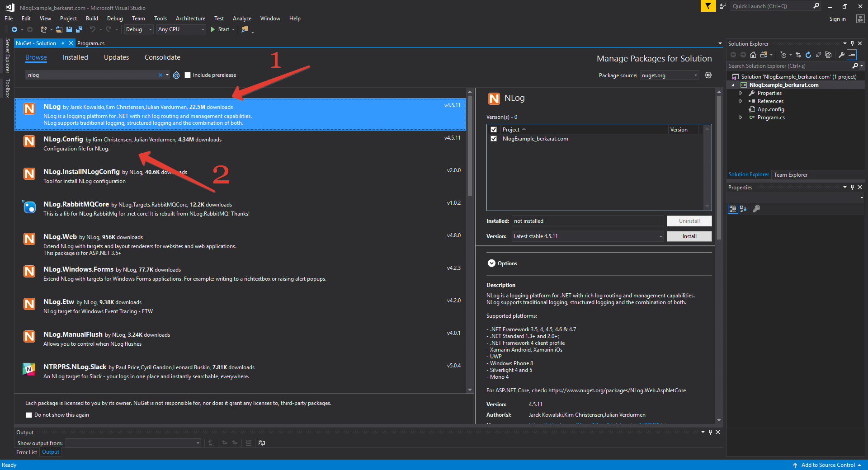This screenshot has height=470, width=868.
Task: Open the Version selection dropdown
Action: coord(588,236)
